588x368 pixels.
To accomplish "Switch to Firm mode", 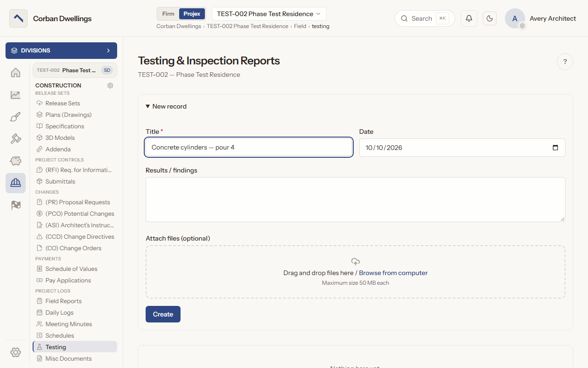I will pos(168,14).
